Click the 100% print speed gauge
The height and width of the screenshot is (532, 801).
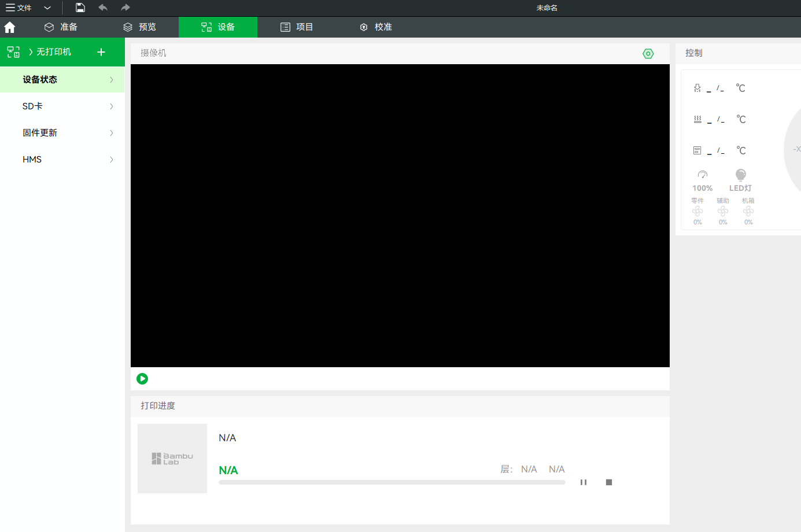coord(703,181)
